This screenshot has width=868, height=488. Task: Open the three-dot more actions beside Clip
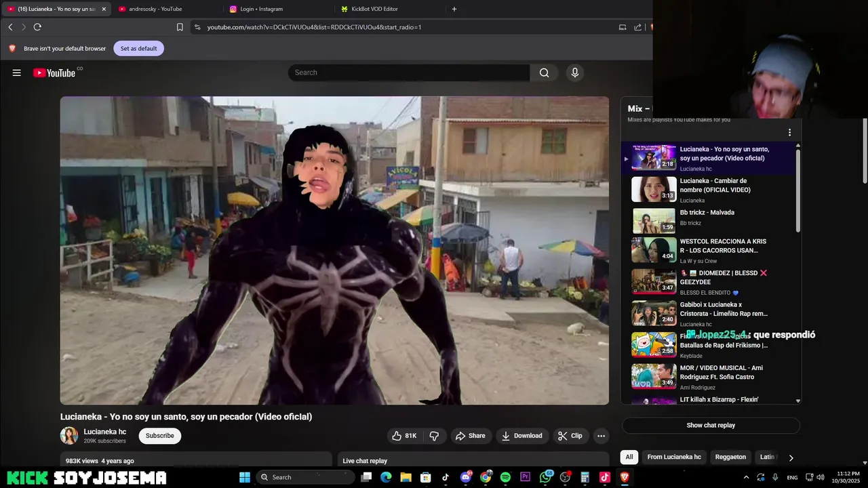[601, 436]
